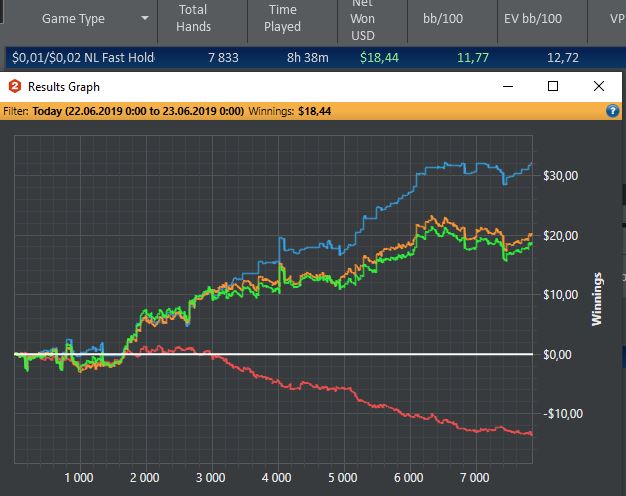Click the Results Graph window logo icon
The image size is (626, 496).
pos(15,86)
